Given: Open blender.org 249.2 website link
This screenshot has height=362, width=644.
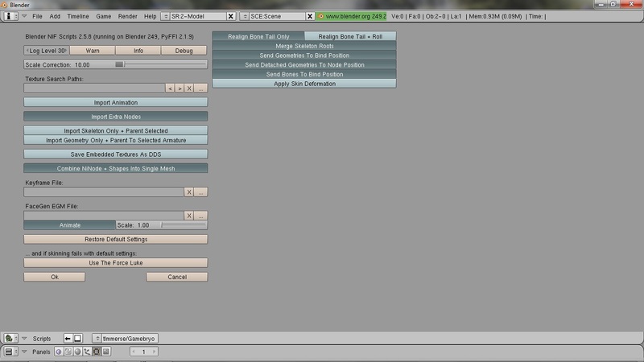Looking at the screenshot, I should (x=352, y=16).
